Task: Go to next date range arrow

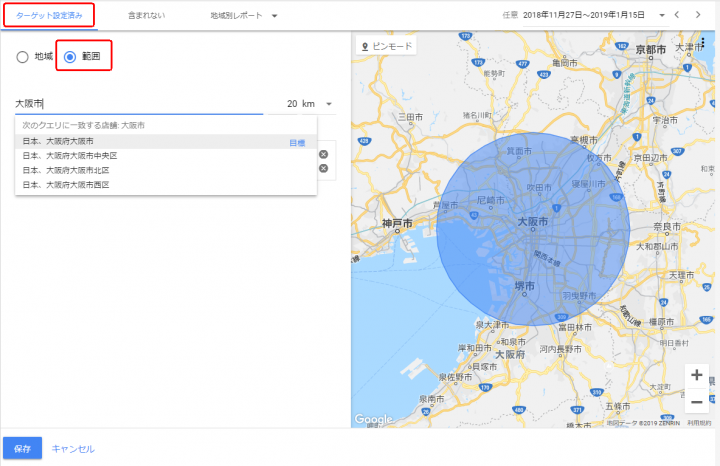Action: click(x=698, y=15)
